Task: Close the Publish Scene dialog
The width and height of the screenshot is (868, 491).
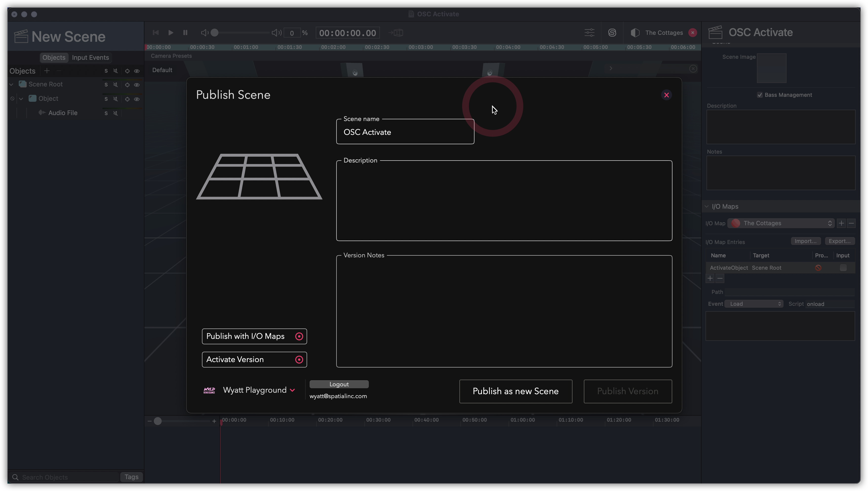Action: click(666, 95)
